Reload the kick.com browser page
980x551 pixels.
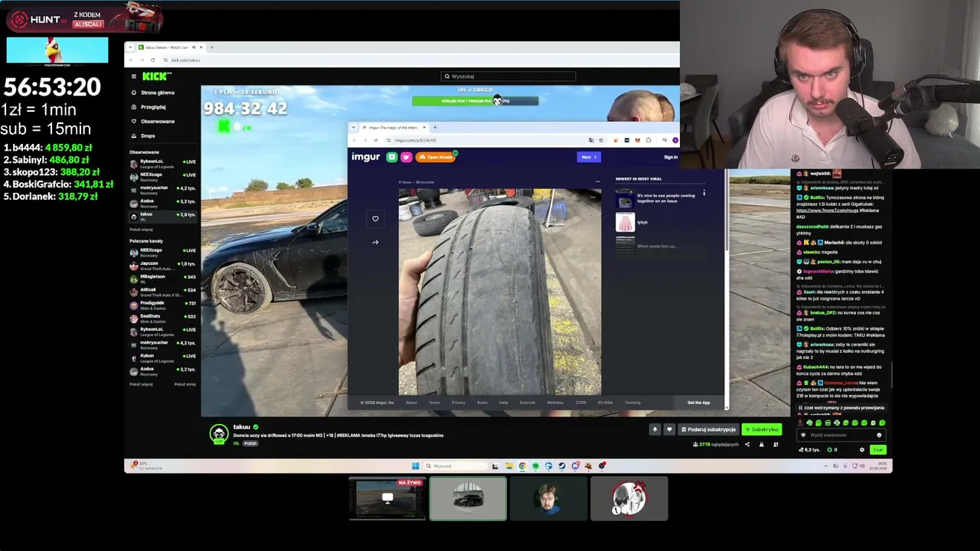(x=152, y=60)
